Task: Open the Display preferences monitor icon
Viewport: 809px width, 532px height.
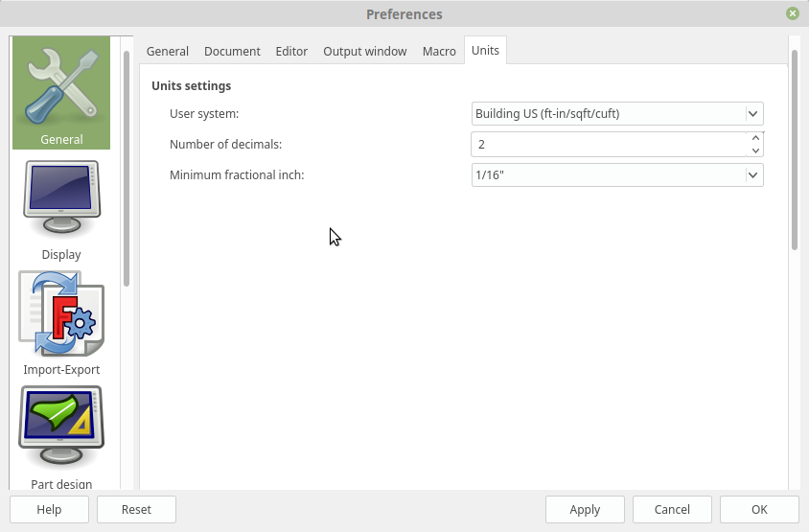Action: click(x=61, y=197)
